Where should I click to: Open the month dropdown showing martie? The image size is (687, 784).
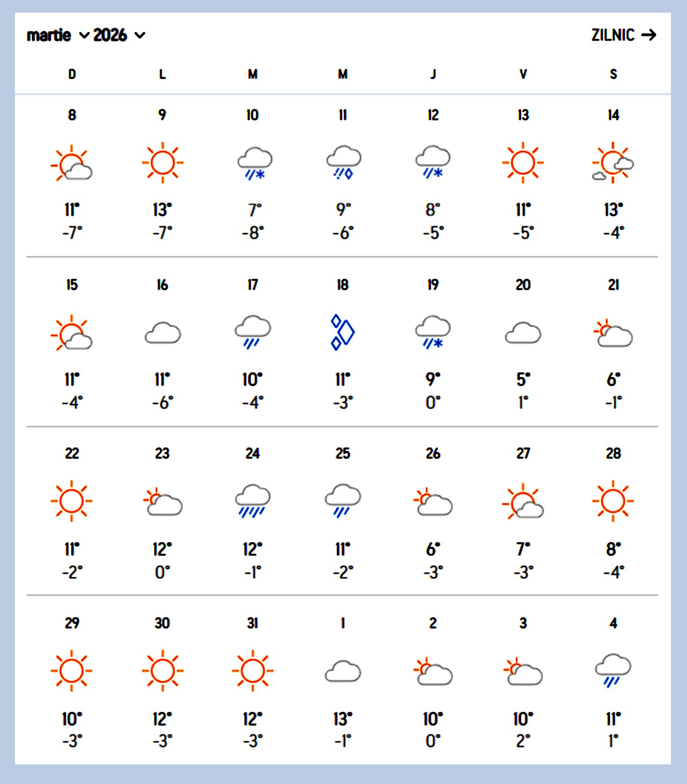click(58, 35)
